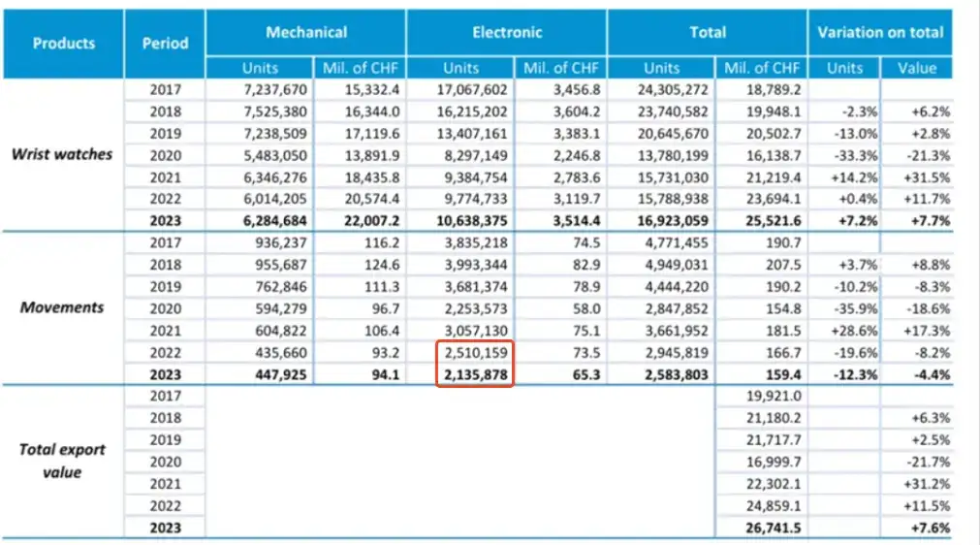Click the highlighted 2,135,878 cell

(x=474, y=373)
